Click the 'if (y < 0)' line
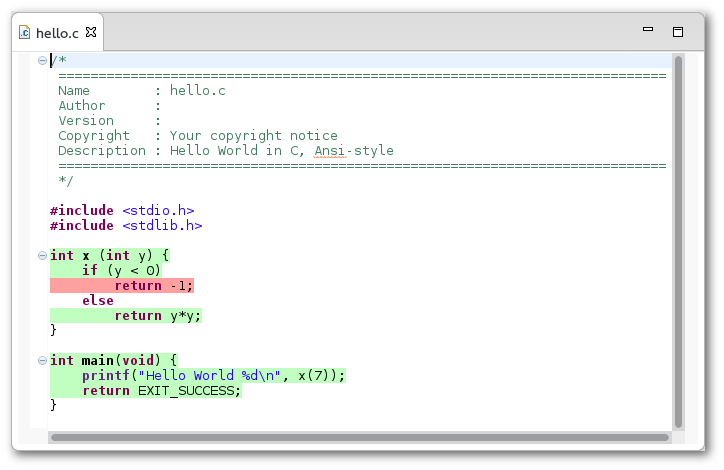The image size is (724, 470). pyautogui.click(x=121, y=271)
